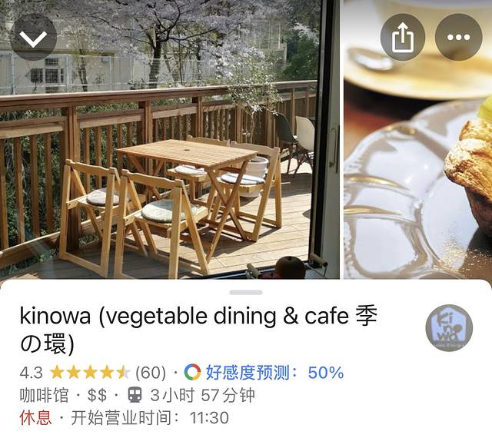This screenshot has height=448, width=492.
Task: Tap the 咖啡馆 category label
Action: (x=44, y=395)
